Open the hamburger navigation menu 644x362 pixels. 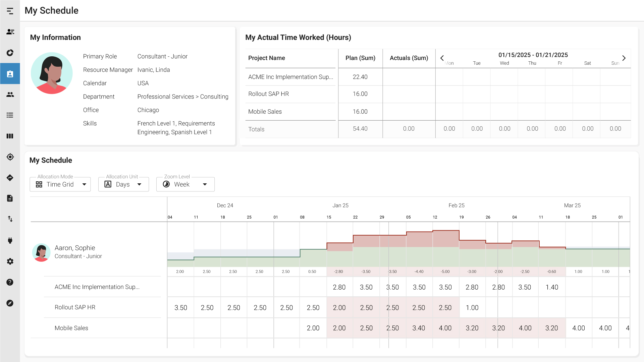point(10,11)
